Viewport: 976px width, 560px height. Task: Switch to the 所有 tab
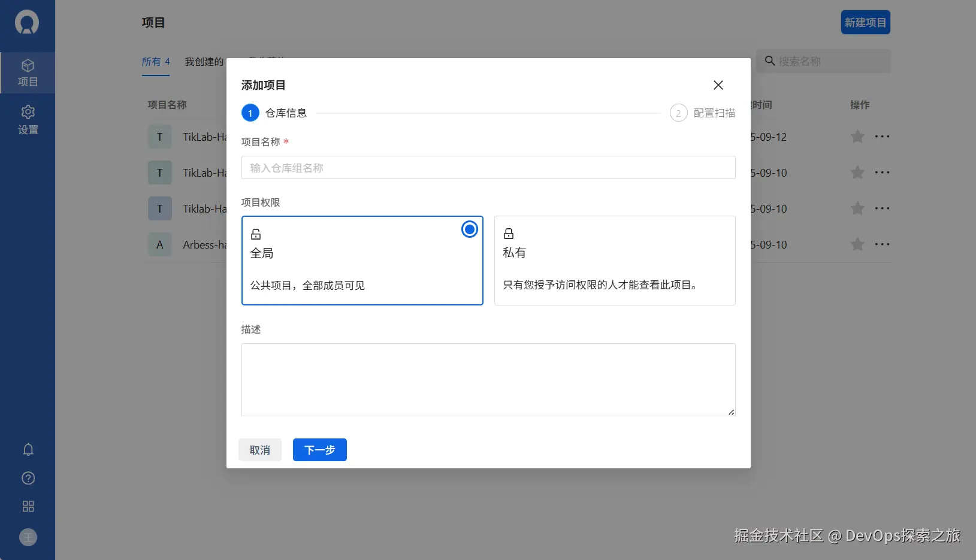click(156, 62)
